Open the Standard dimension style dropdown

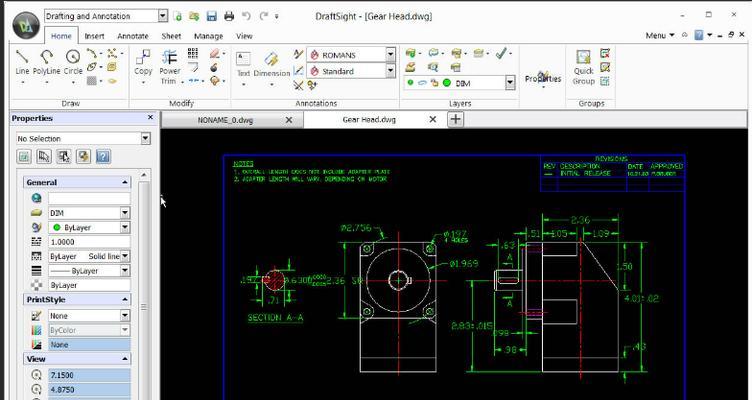tap(390, 71)
